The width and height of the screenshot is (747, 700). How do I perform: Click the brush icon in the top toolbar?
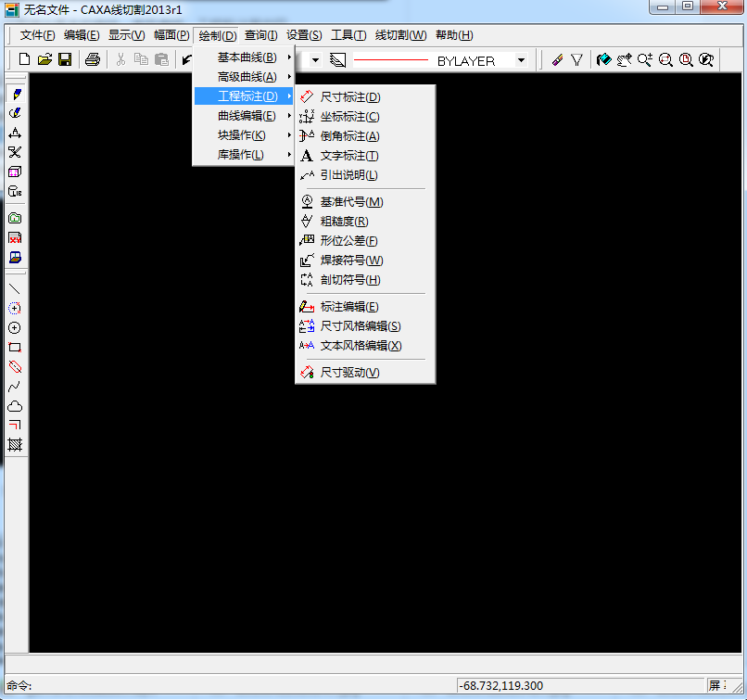tap(557, 60)
